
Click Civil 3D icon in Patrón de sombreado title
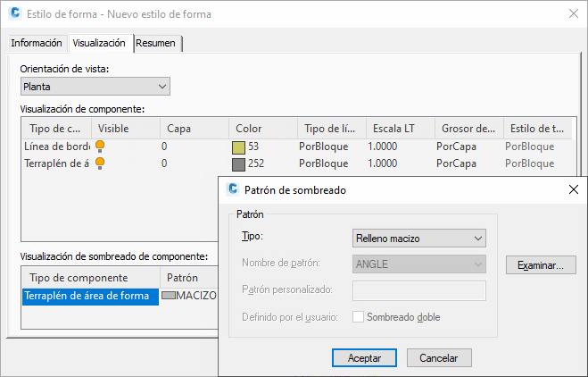pyautogui.click(x=234, y=189)
